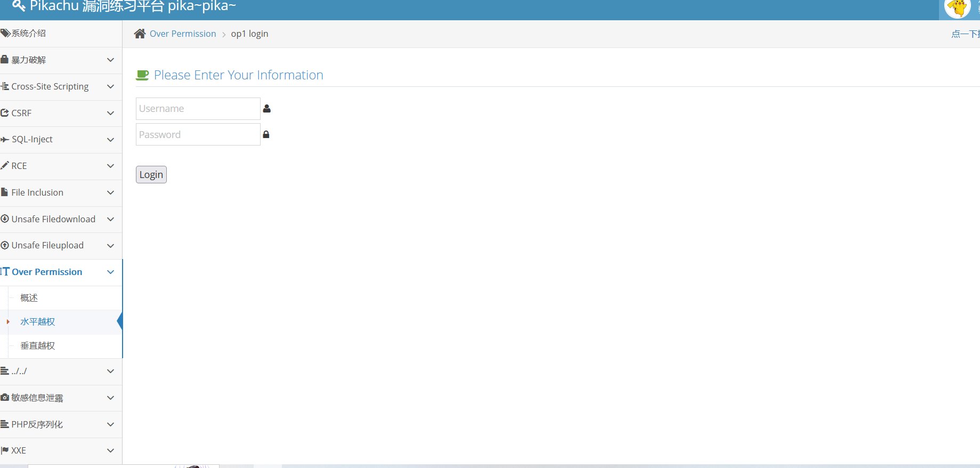Viewport: 980px width, 468px height.
Task: Open the File Inclusion menu label
Action: [37, 192]
